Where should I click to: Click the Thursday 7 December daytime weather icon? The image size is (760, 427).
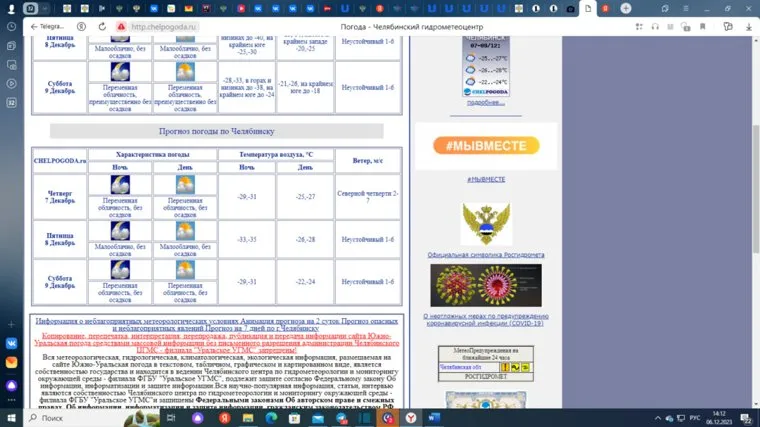coord(185,185)
